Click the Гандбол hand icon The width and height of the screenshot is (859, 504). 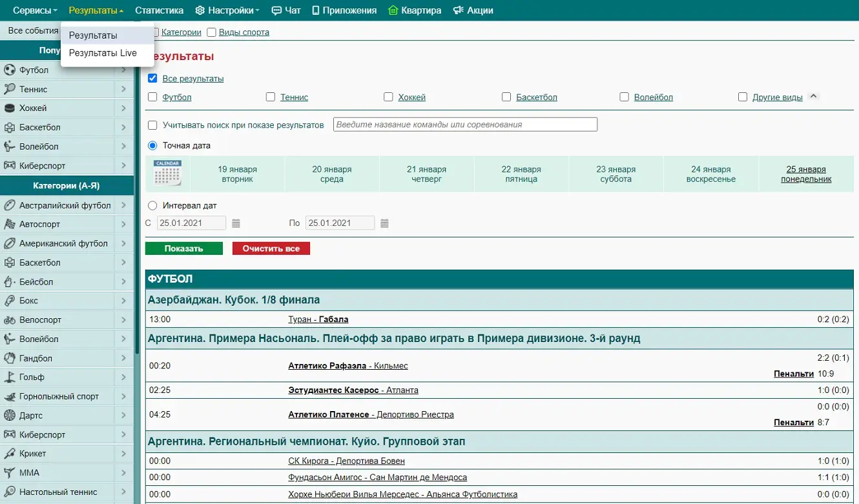pos(10,358)
